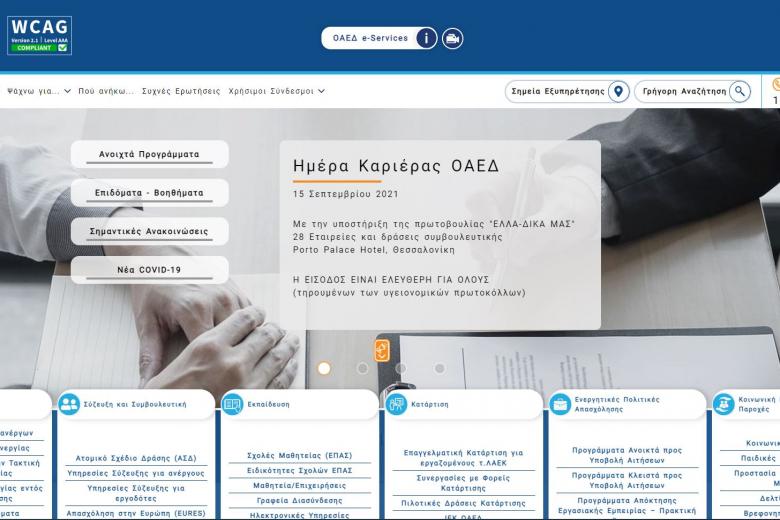
Task: Open the Πού ανήκω... menu item
Action: tap(106, 91)
